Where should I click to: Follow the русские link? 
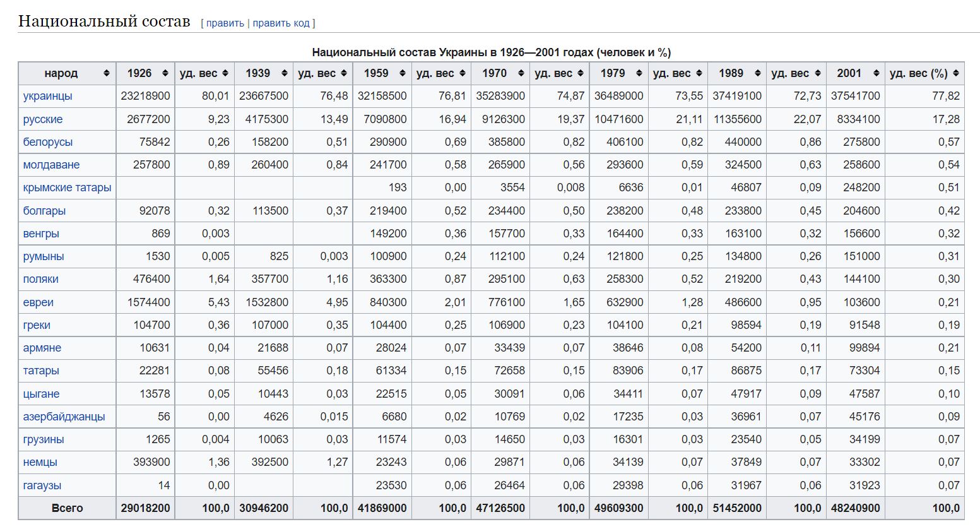43,119
